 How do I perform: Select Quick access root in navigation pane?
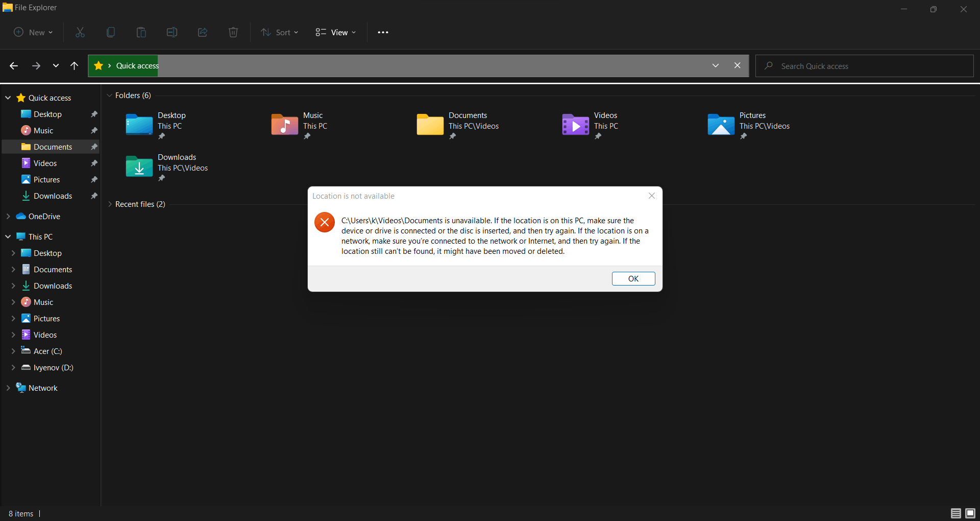tap(50, 98)
